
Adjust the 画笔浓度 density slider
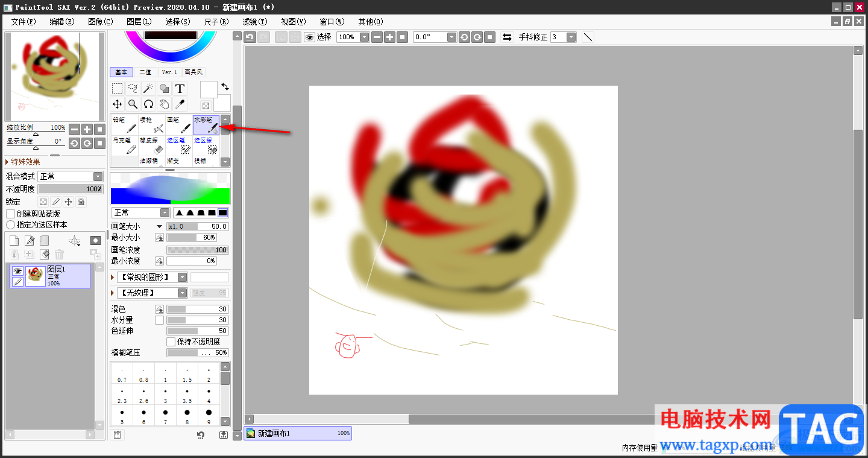pos(198,250)
